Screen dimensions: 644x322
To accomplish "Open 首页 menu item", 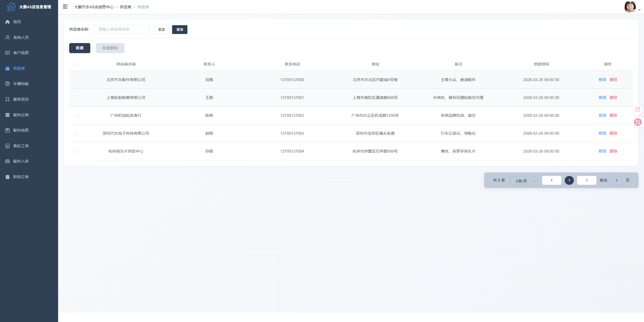I will [29, 22].
